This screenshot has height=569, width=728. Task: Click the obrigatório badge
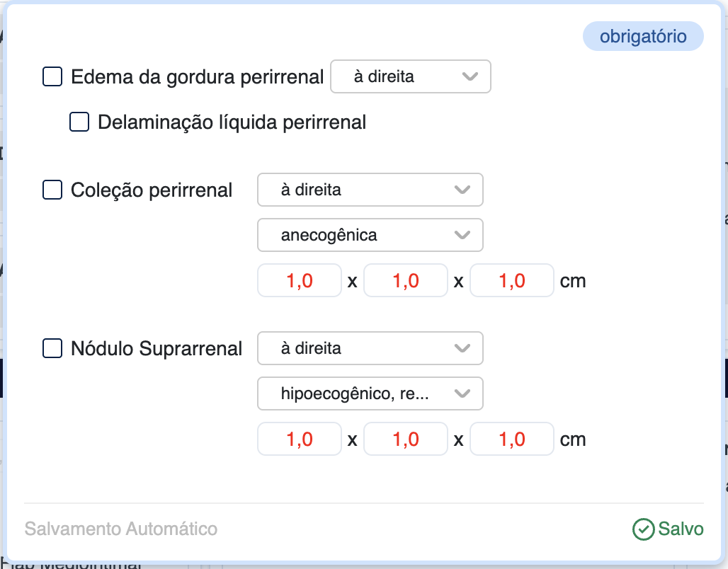click(x=643, y=37)
